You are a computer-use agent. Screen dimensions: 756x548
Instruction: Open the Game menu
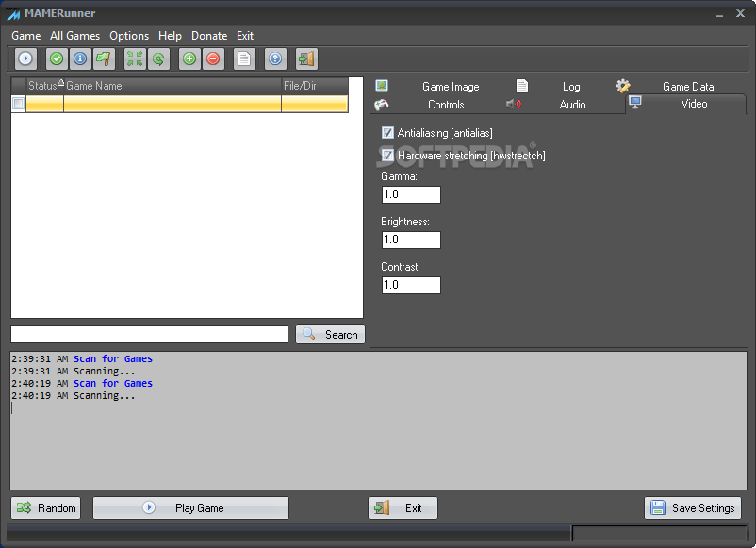[x=26, y=36]
